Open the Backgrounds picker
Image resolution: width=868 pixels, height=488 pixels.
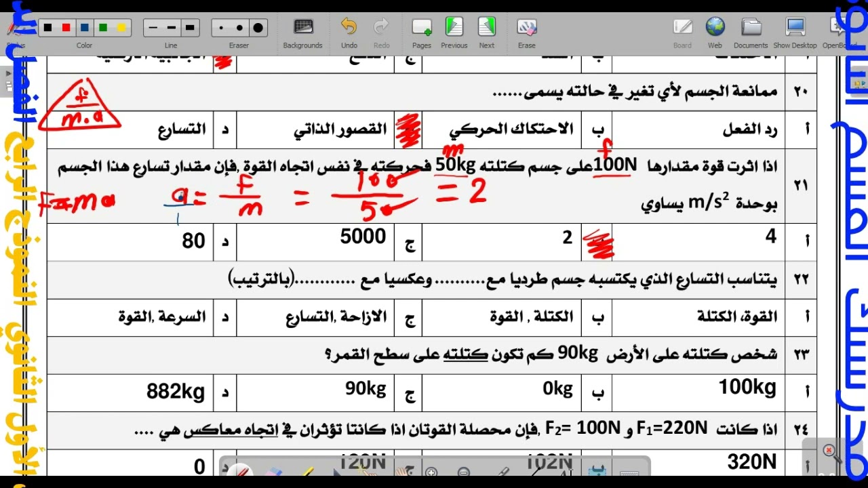point(302,33)
